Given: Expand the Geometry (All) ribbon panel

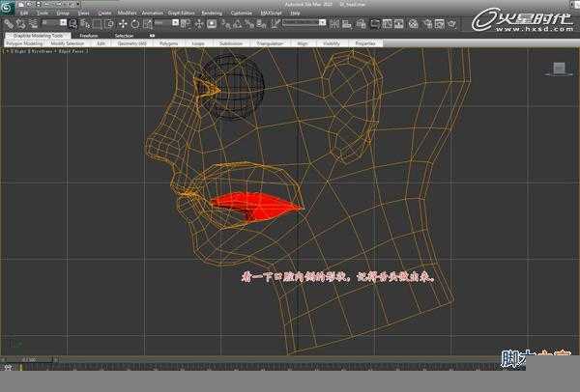Looking at the screenshot, I should (x=131, y=43).
